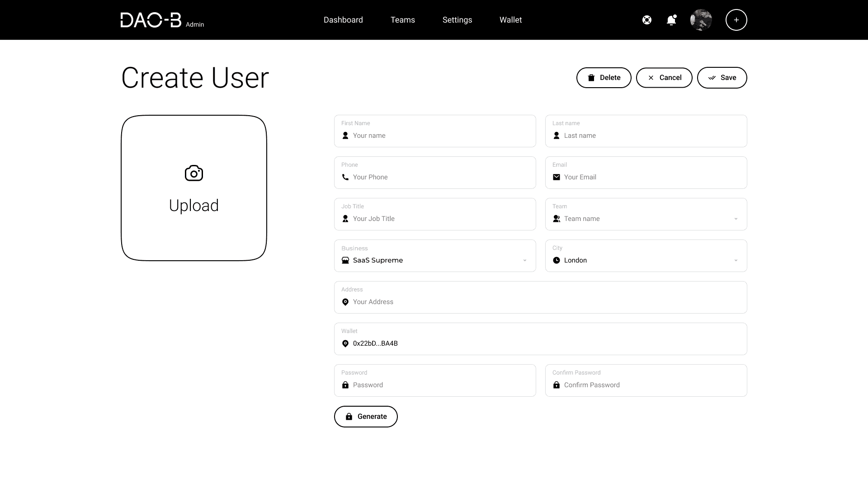Click the envelope icon in Email field
868x488 pixels.
tap(557, 177)
